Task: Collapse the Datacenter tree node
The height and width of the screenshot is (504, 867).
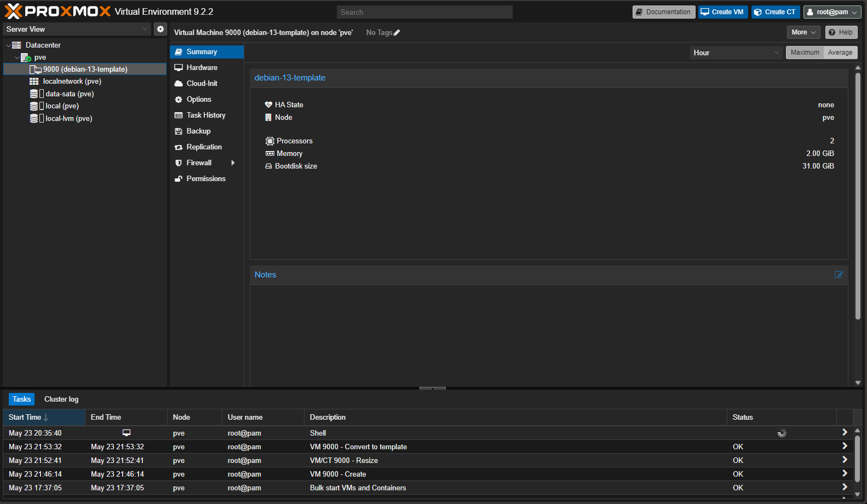Action: [8, 45]
